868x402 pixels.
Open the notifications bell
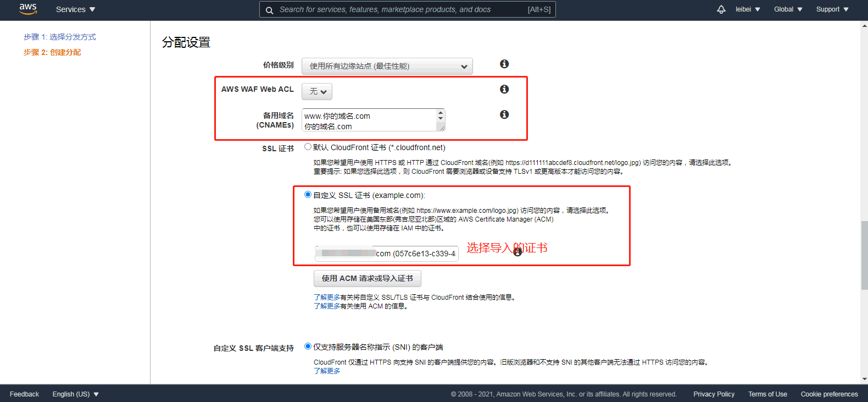pyautogui.click(x=721, y=9)
